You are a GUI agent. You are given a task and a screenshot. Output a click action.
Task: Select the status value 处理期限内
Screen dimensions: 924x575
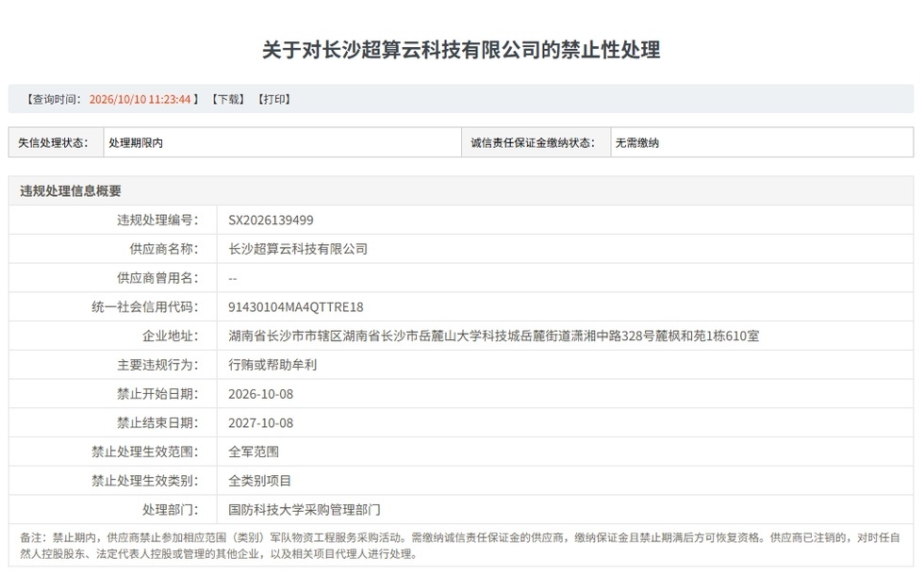tap(136, 142)
